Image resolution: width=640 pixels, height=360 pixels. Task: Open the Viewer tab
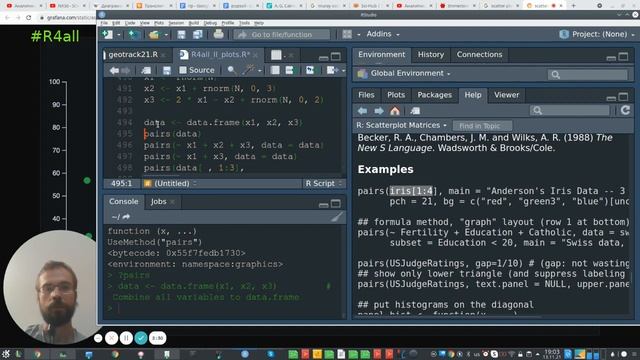[x=507, y=95]
